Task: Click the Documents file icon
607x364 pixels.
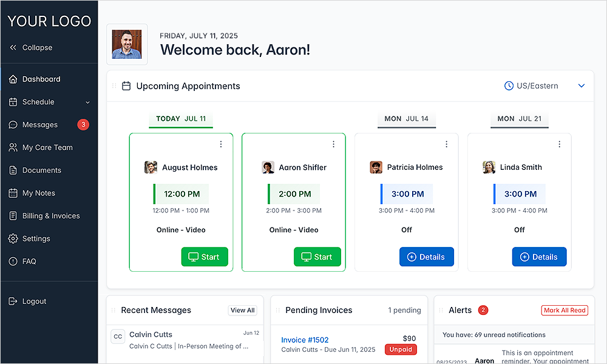Action: coord(13,170)
